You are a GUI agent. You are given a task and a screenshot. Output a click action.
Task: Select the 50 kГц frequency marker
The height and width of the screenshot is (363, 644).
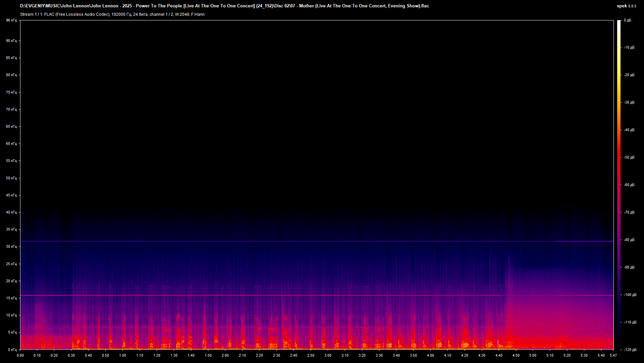[11, 178]
